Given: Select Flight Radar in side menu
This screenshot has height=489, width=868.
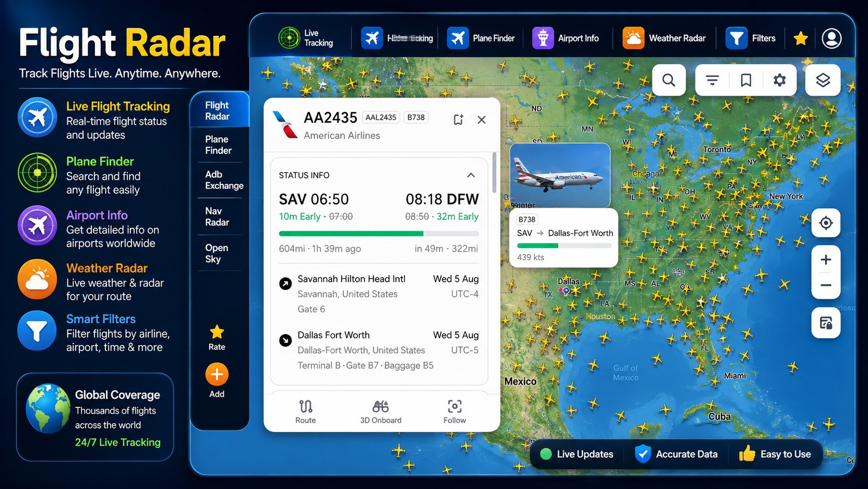Looking at the screenshot, I should click(x=220, y=111).
